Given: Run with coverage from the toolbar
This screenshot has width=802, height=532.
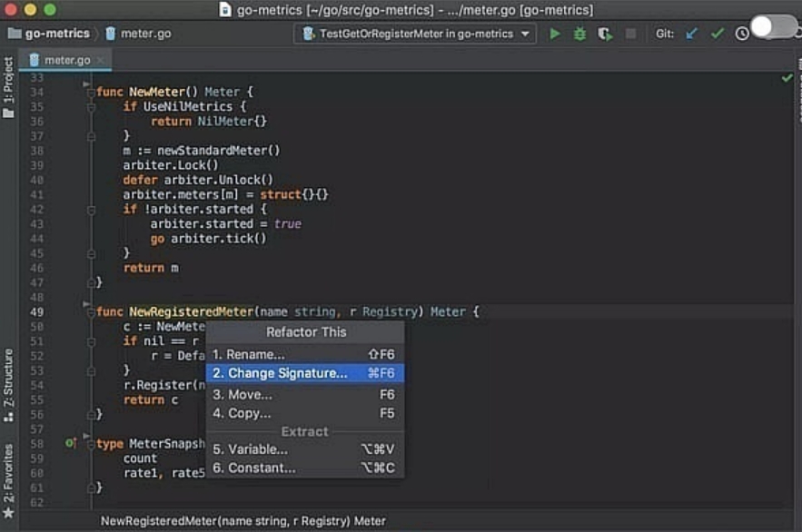Looking at the screenshot, I should pos(605,34).
